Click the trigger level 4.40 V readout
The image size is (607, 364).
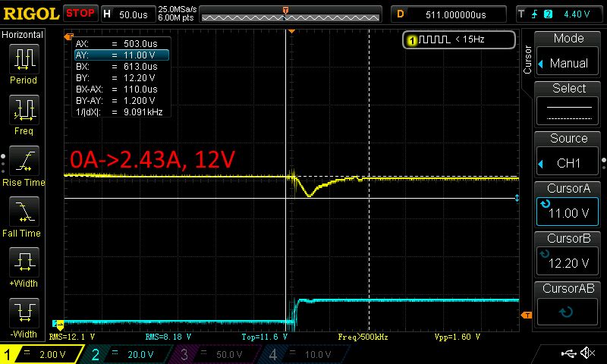click(x=577, y=14)
